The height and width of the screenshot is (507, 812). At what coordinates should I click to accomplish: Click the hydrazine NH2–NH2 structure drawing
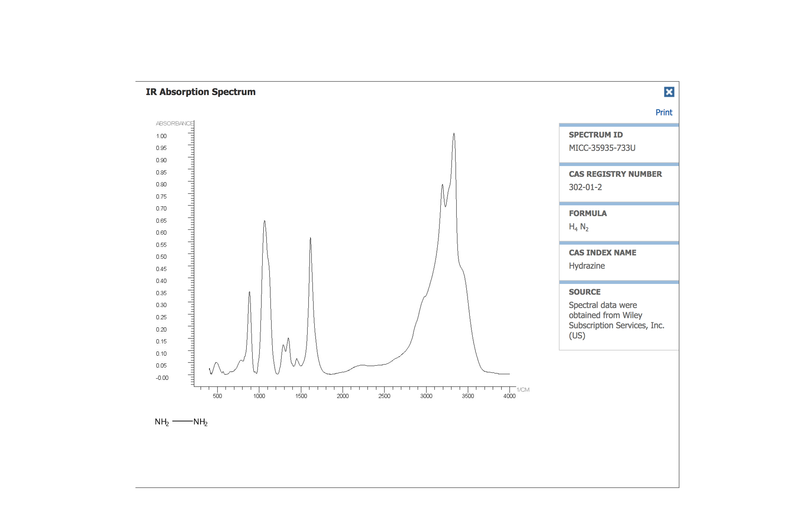181,421
